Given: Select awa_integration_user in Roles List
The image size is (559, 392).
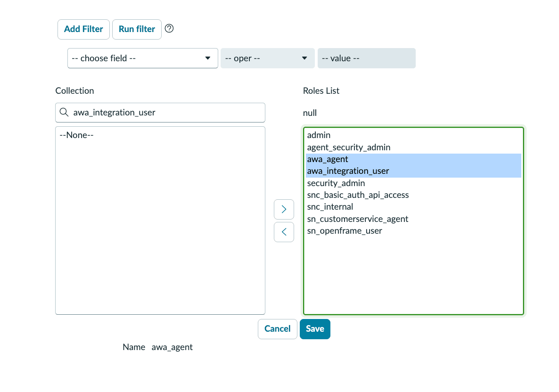Looking at the screenshot, I should click(413, 171).
